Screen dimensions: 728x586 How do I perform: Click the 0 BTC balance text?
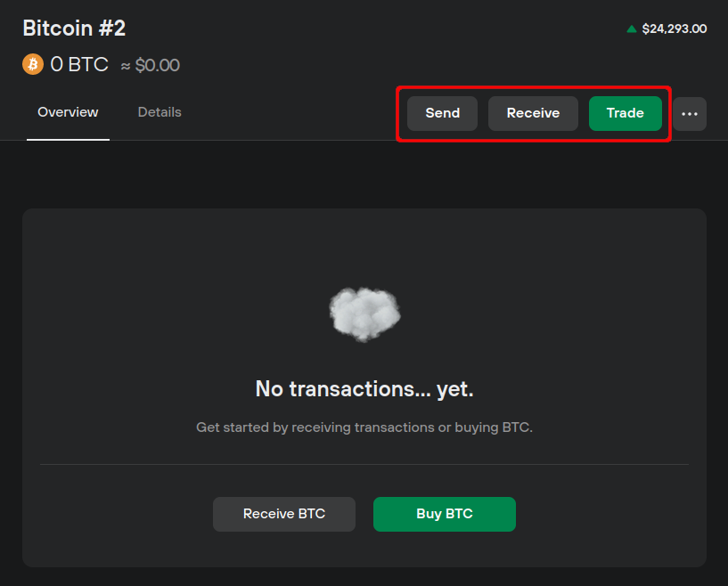[79, 64]
